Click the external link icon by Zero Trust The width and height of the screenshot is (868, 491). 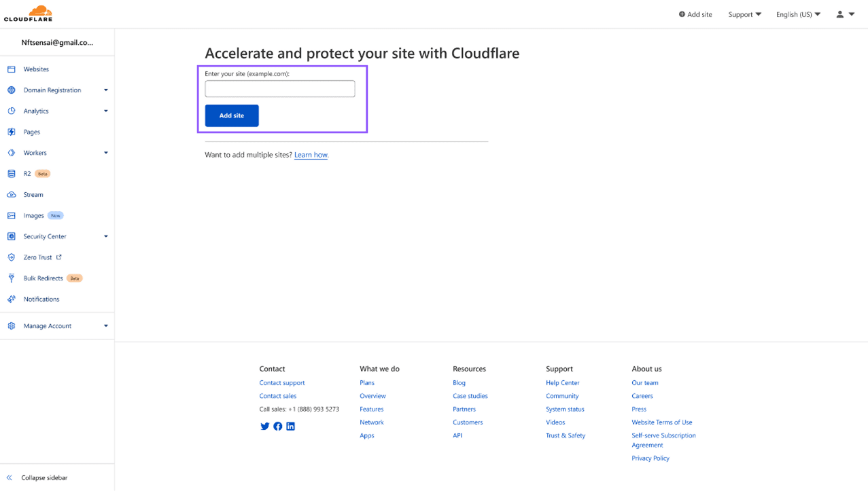59,257
